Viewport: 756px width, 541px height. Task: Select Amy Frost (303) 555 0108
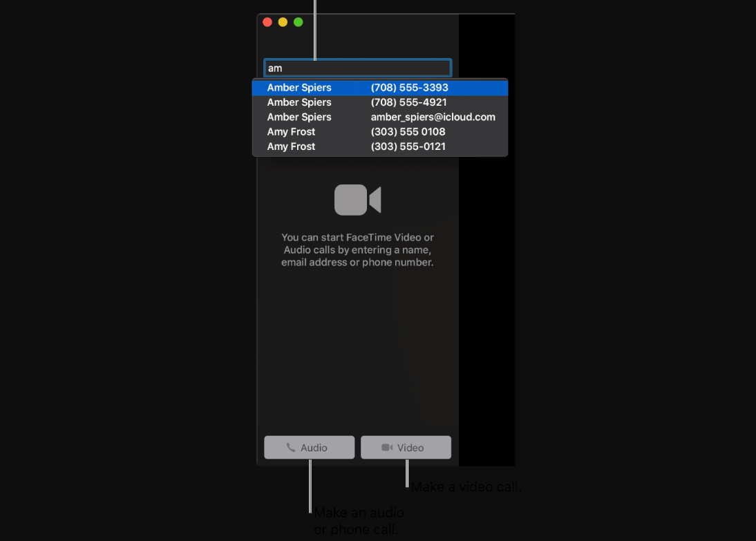point(380,132)
